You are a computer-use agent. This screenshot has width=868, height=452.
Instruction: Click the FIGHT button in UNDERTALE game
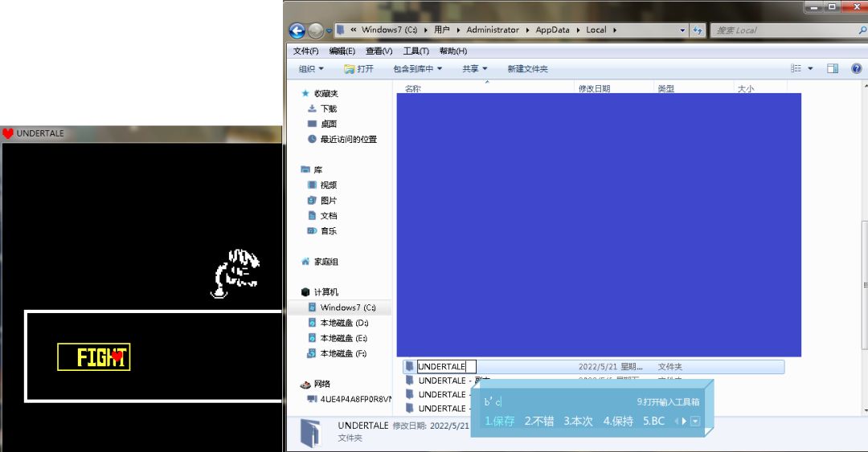93,356
